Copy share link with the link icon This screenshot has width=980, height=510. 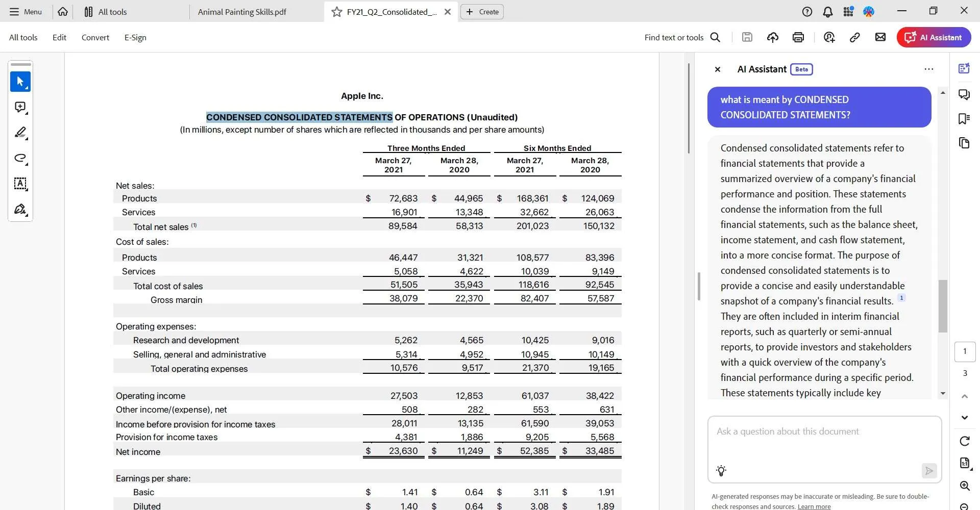click(x=855, y=37)
